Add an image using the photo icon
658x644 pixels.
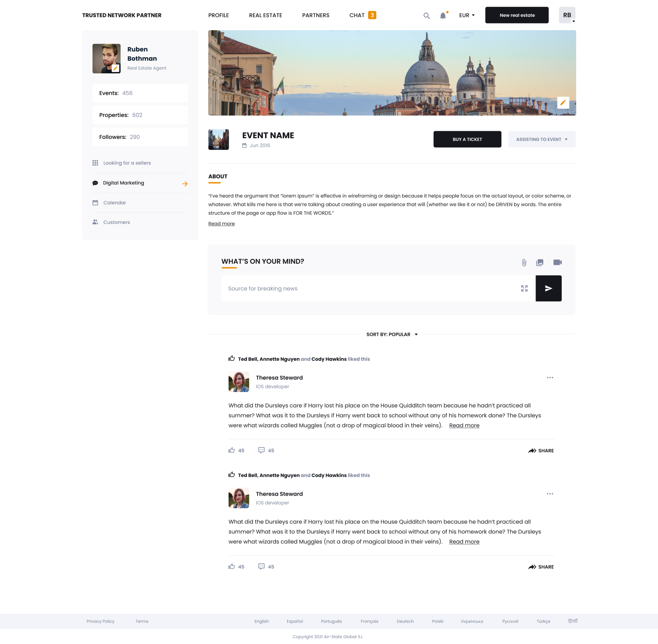(540, 262)
